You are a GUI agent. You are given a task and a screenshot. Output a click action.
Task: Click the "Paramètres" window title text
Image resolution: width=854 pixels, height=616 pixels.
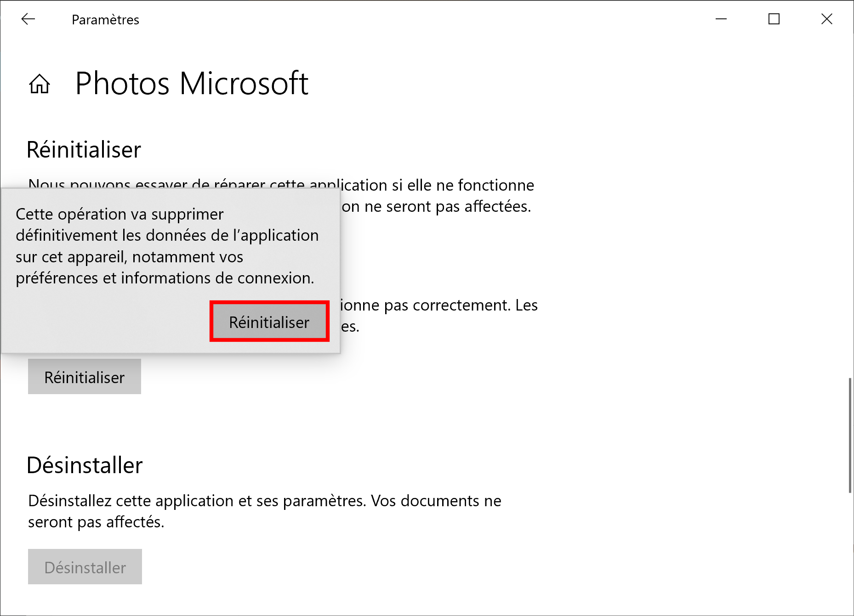pyautogui.click(x=105, y=20)
